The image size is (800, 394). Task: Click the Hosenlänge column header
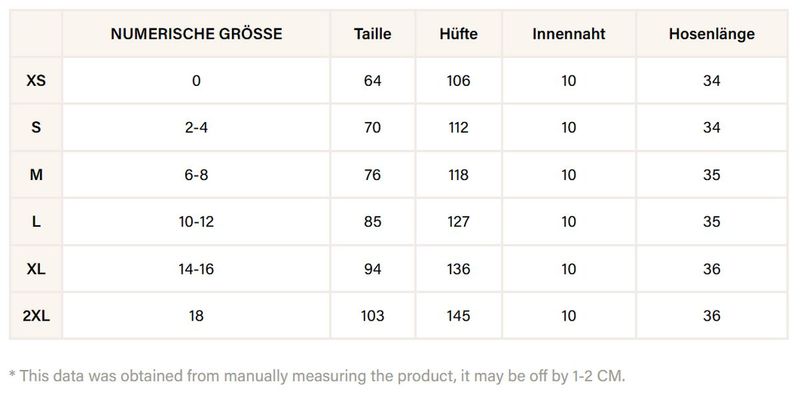(x=712, y=34)
